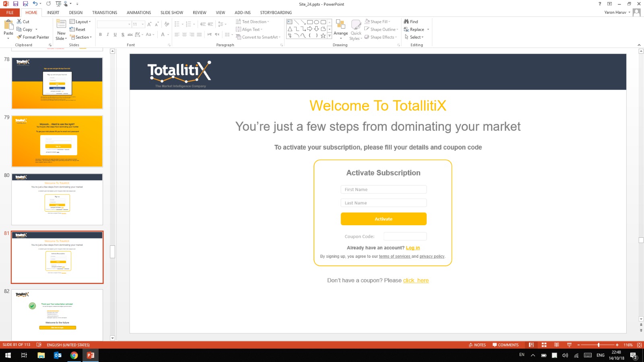This screenshot has width=644, height=362.
Task: Click the Save icon in the quick access toolbar
Action: coord(16,4)
